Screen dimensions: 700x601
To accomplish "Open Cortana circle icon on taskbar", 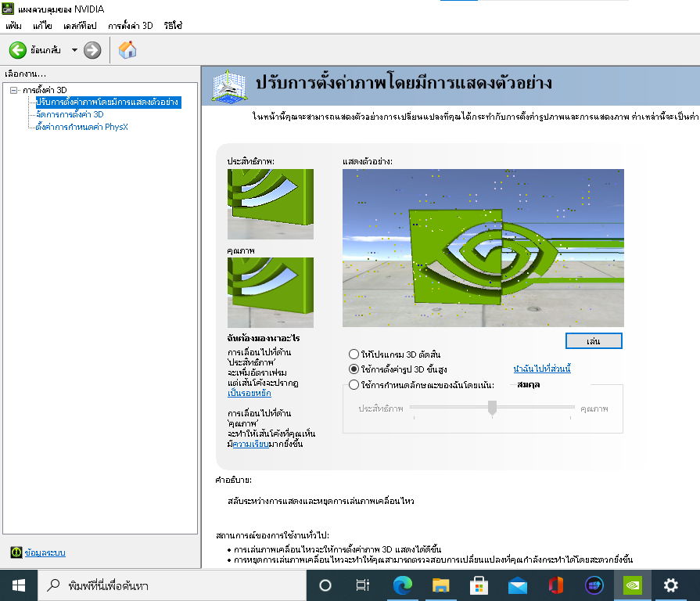I will point(325,585).
